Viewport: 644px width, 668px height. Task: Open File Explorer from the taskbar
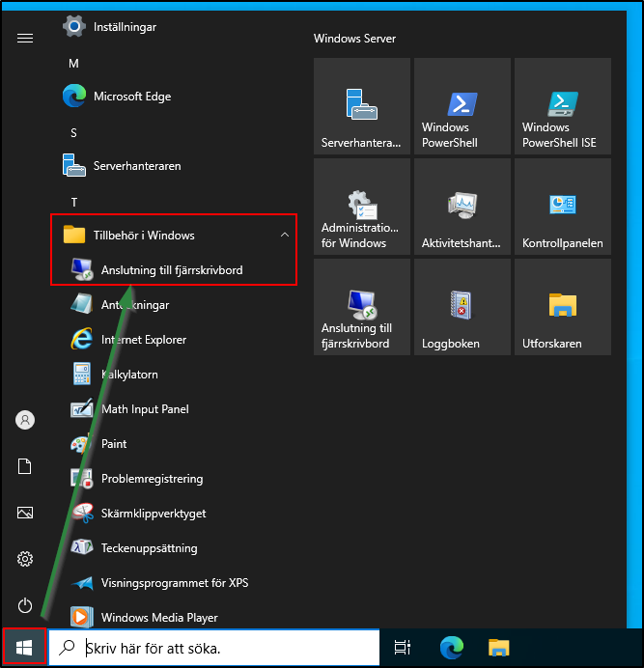pos(498,648)
